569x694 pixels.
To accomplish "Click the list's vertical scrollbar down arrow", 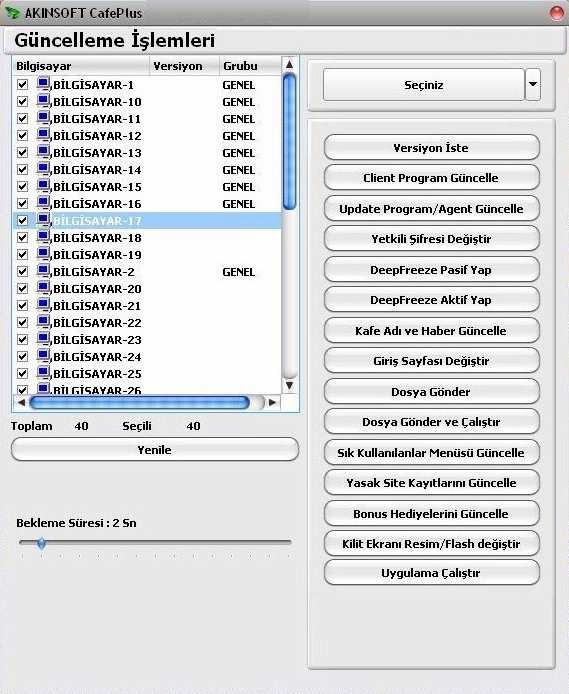I will (289, 386).
